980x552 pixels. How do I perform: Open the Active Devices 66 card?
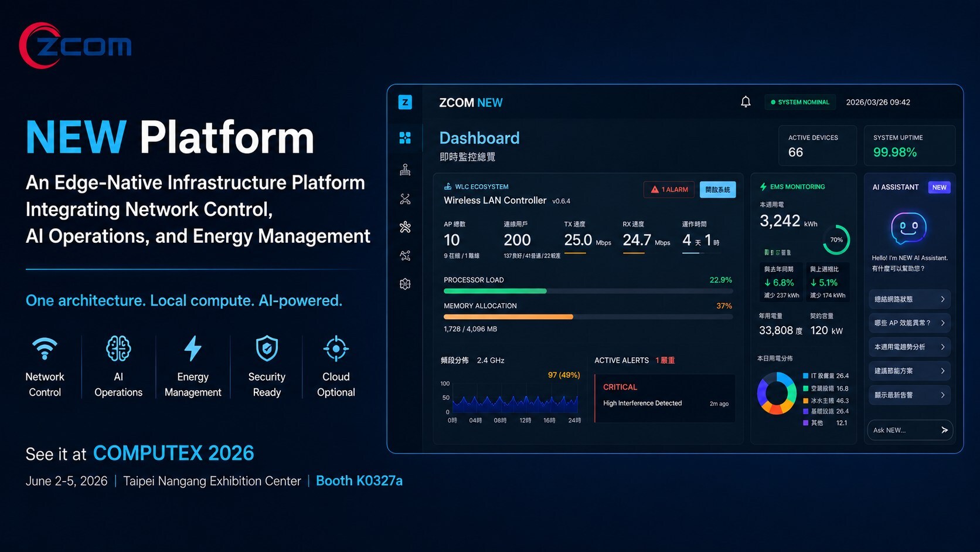[x=817, y=145]
